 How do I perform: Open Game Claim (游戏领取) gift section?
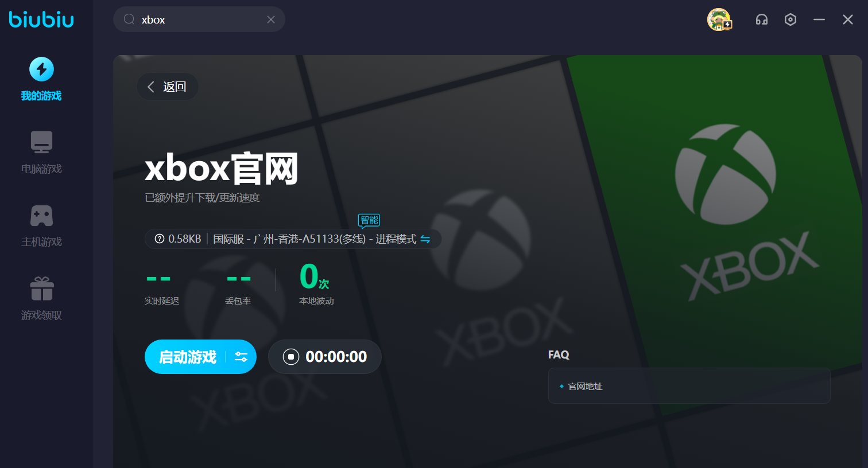pyautogui.click(x=41, y=298)
